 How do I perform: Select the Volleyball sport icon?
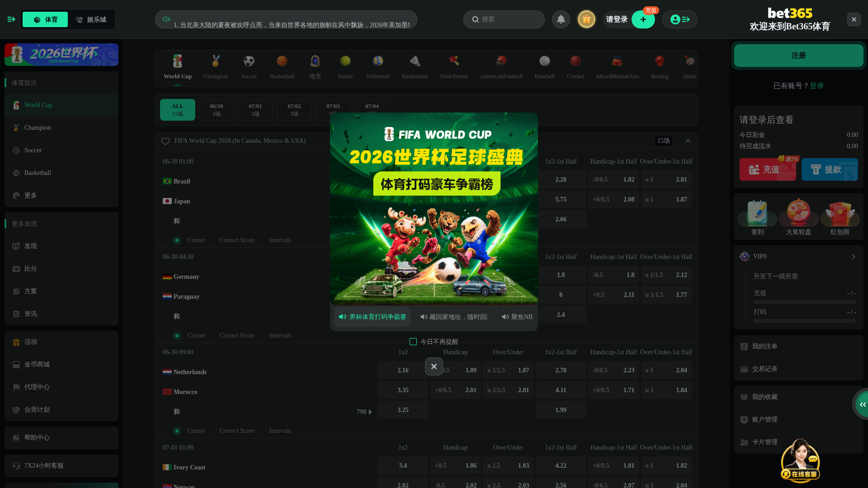[x=378, y=61]
